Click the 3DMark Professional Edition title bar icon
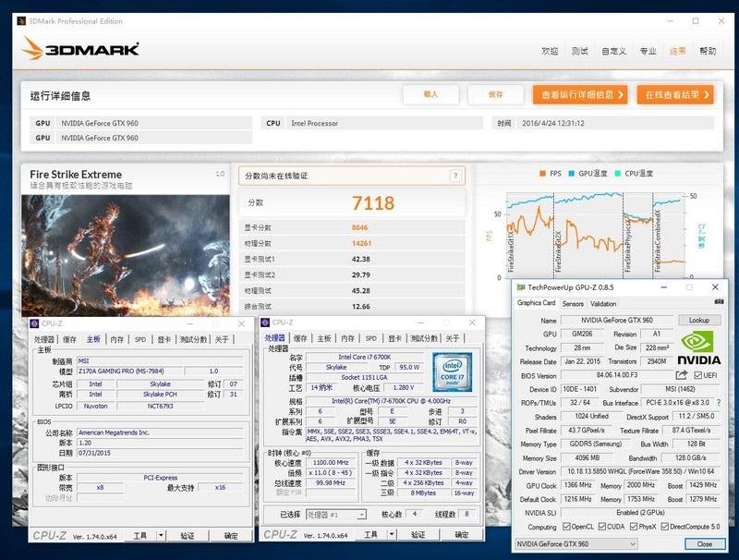Image resolution: width=739 pixels, height=560 pixels. pos(21,21)
